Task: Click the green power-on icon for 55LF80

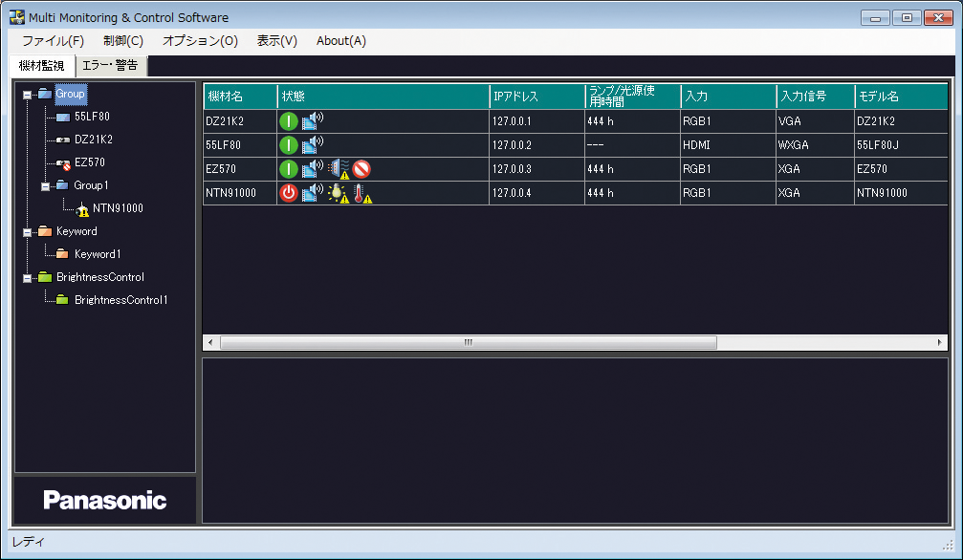Action: coord(289,145)
